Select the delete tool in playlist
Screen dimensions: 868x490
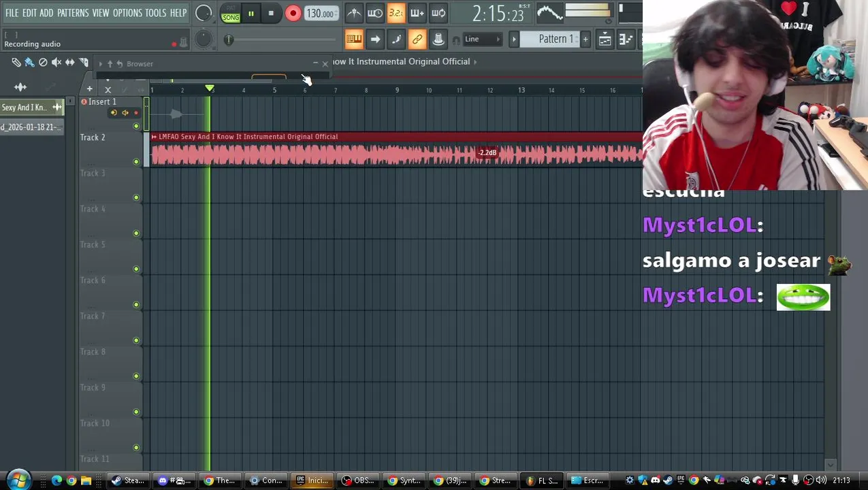pos(43,63)
